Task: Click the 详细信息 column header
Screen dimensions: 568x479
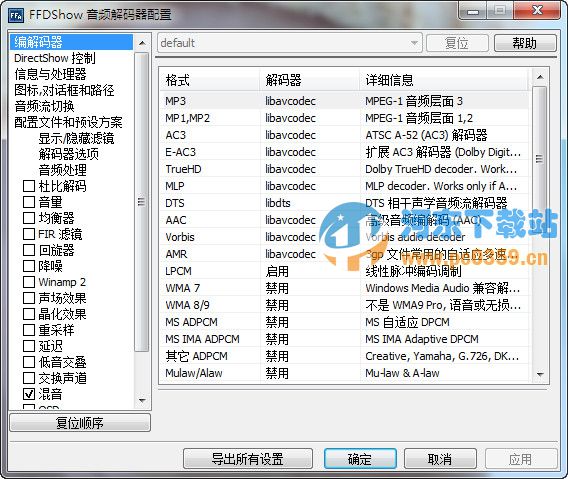Action: pos(444,80)
